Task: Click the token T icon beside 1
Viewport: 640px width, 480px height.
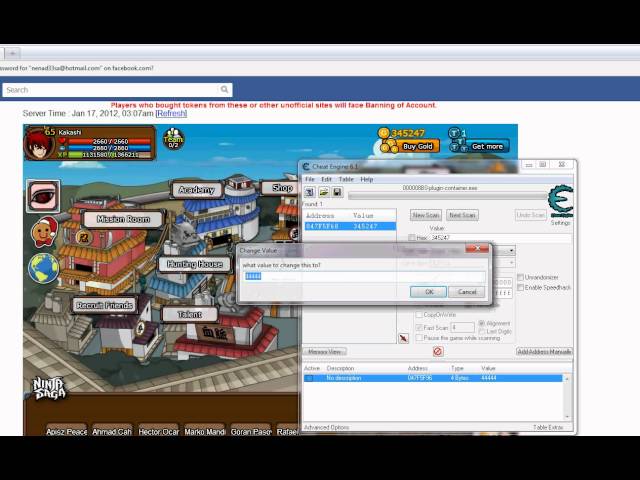Action: 454,133
